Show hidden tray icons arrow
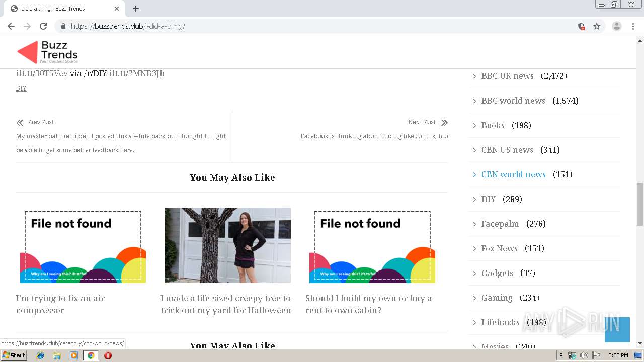Image resolution: width=644 pixels, height=362 pixels. 561,355
